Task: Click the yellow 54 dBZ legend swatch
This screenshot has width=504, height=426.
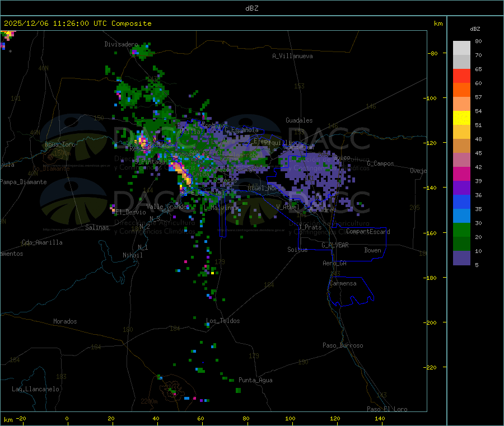Action: tap(461, 118)
